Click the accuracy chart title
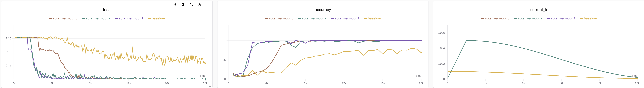The height and width of the screenshot is (88, 644). [322, 10]
